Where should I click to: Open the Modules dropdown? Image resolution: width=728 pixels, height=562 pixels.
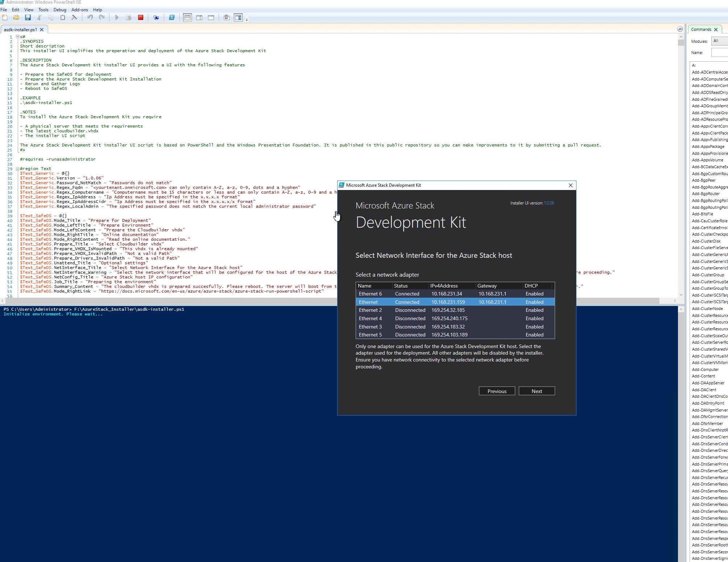pyautogui.click(x=719, y=41)
